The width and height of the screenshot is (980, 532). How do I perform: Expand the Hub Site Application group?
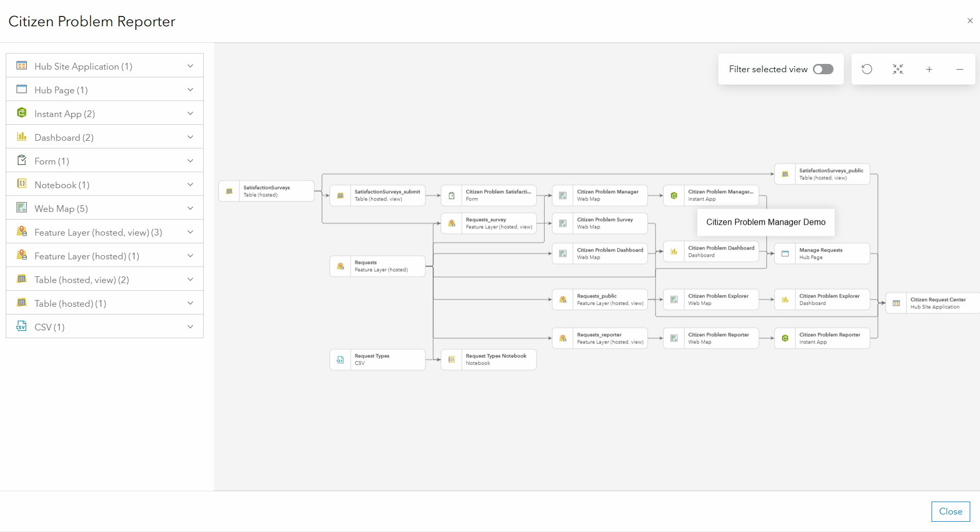point(190,66)
